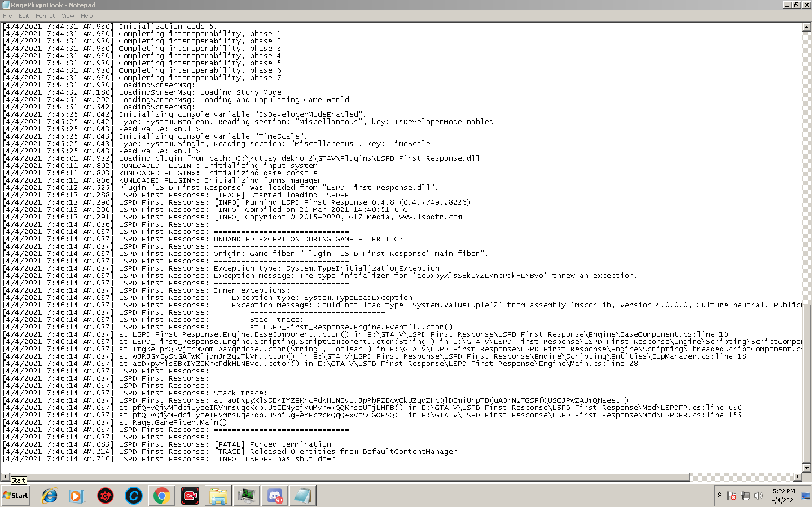Click the Notepad taskbar button

[302, 496]
